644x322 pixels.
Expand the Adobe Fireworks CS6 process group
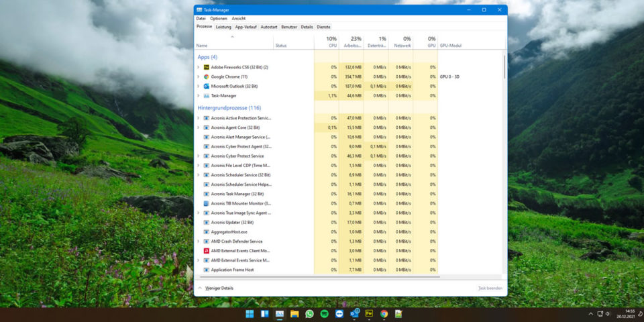coord(198,67)
